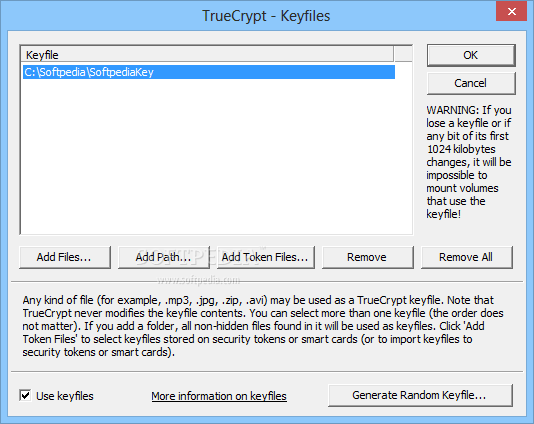Click the Keyfile column header
Screen dimensions: 534x424
[207, 55]
